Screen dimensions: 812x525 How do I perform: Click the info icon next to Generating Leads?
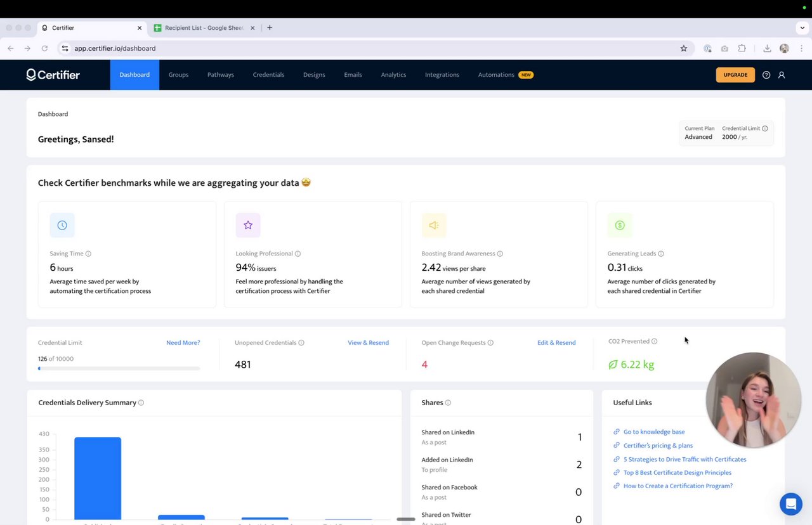(661, 254)
